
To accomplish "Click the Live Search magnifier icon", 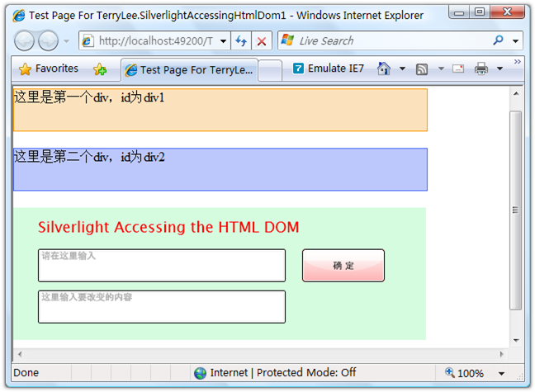I will pos(498,40).
